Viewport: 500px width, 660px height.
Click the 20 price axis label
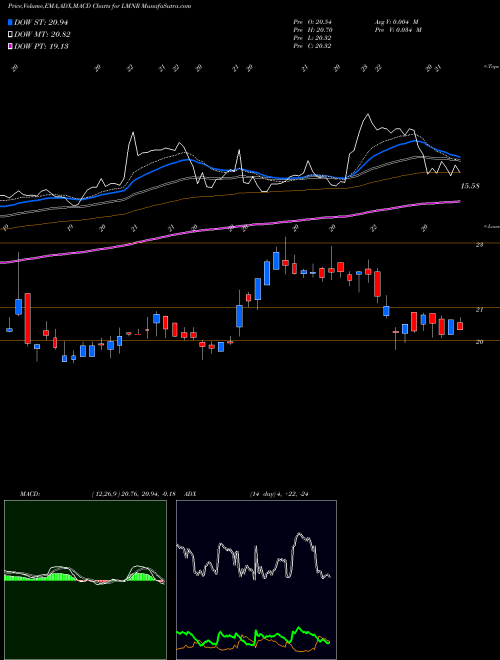point(479,342)
